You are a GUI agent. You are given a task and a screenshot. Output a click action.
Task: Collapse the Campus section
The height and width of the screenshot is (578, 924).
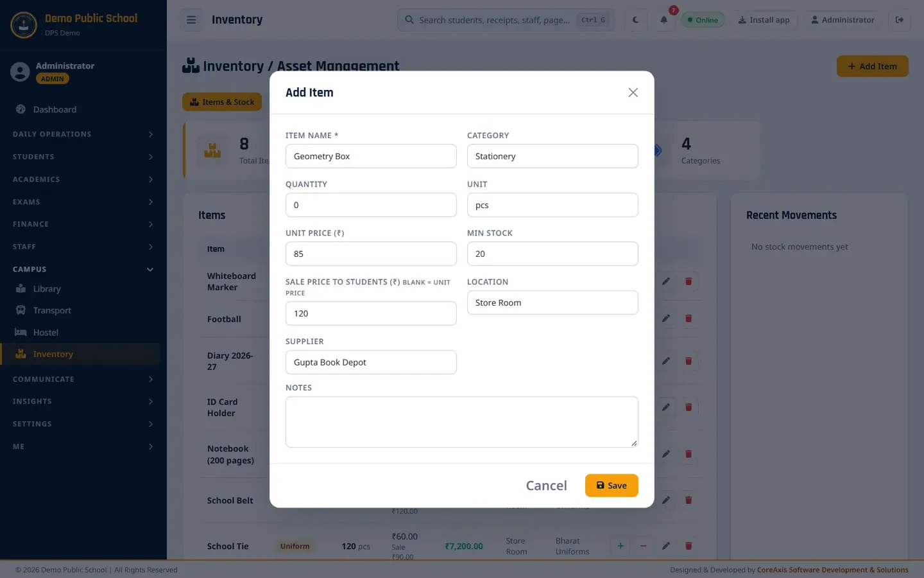coord(83,269)
